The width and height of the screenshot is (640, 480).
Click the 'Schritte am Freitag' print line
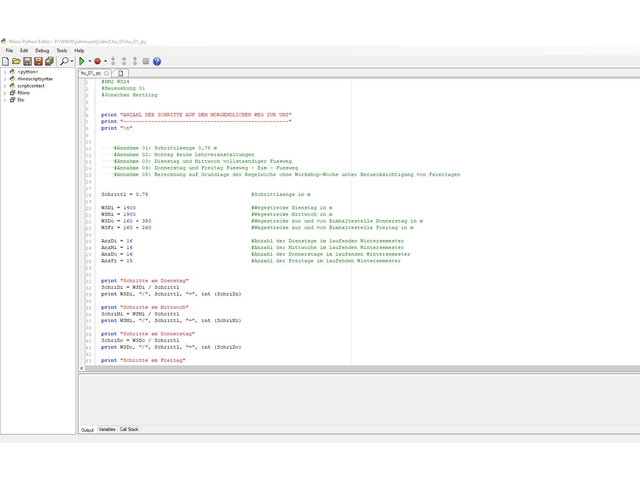[143, 360]
